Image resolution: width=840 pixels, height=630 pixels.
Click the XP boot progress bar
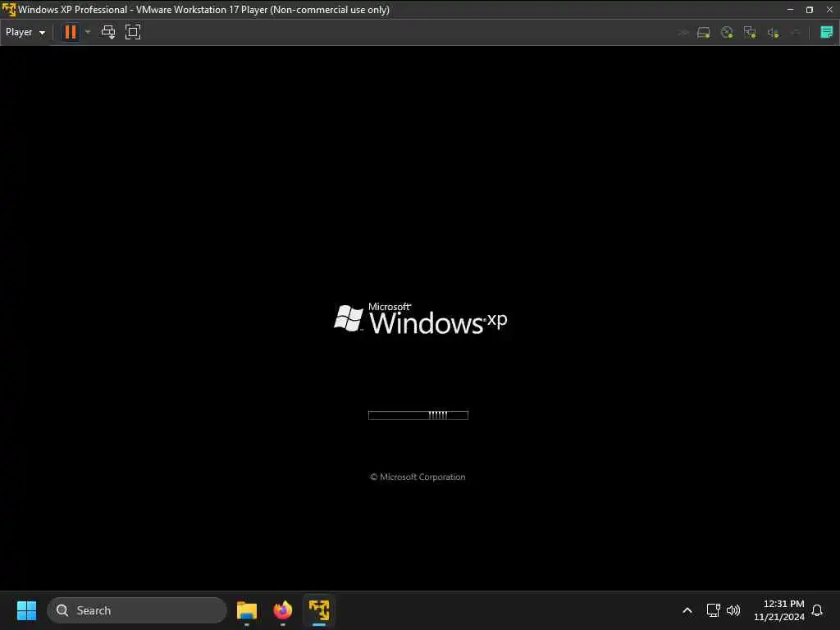pos(418,415)
